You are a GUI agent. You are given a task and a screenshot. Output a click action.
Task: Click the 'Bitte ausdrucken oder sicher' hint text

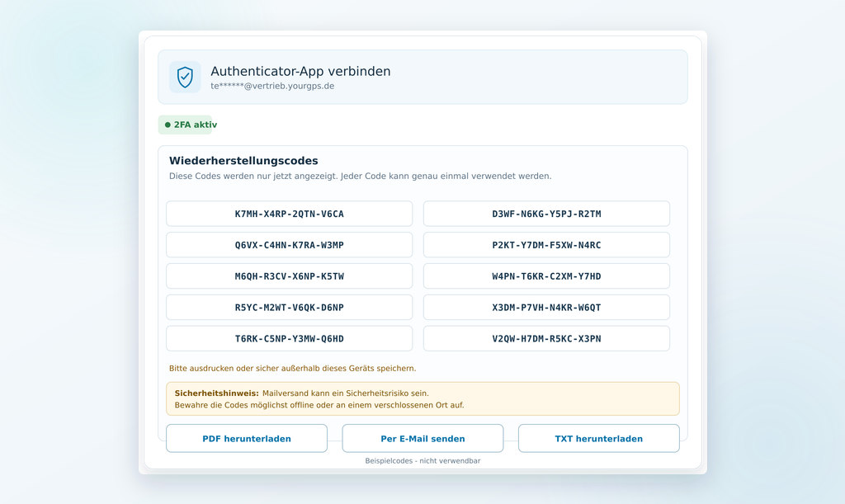[293, 368]
